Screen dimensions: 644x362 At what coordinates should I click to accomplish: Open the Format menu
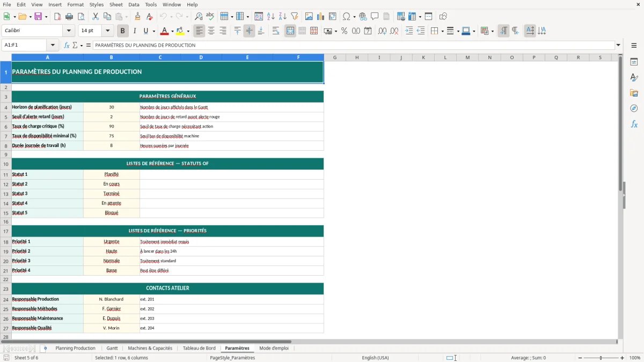coord(75,4)
